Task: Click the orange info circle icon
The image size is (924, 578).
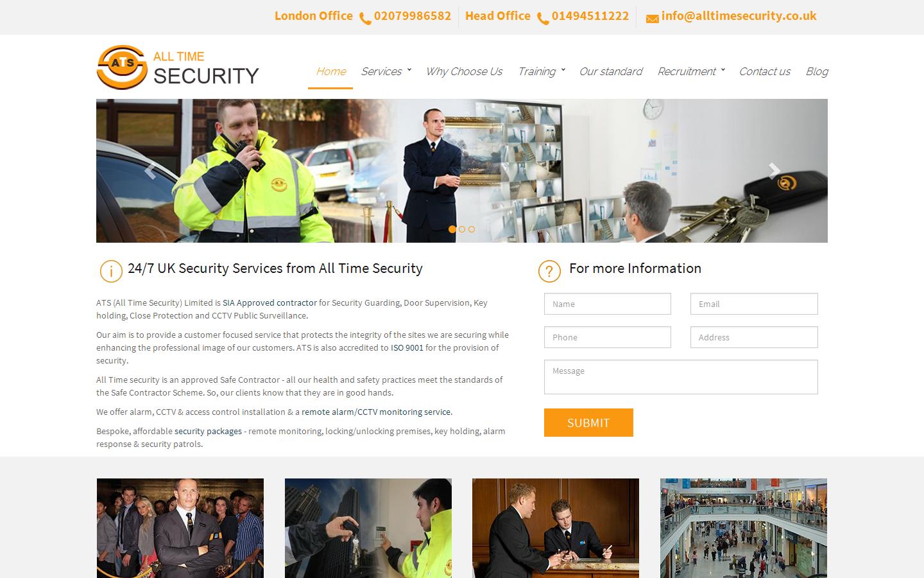Action: pyautogui.click(x=111, y=271)
